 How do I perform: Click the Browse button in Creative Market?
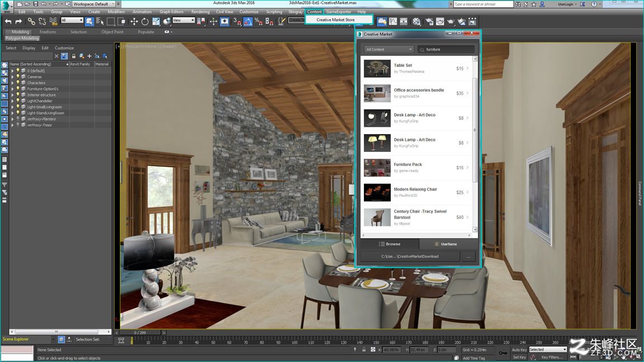389,244
